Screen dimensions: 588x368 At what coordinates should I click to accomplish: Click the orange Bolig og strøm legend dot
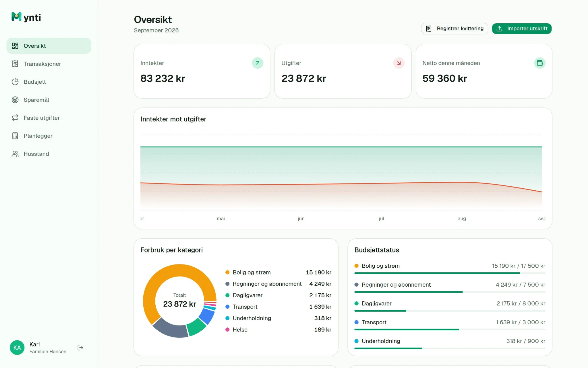[x=227, y=272]
